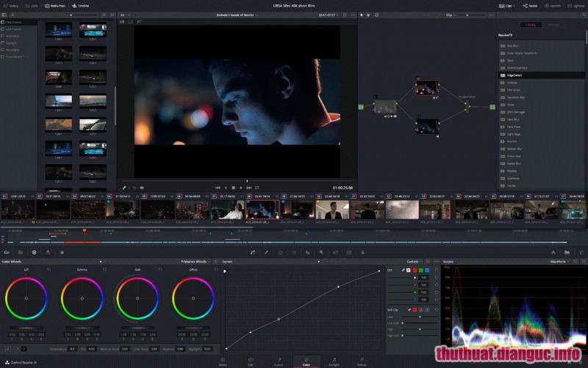
Task: Toggle the OpenFX panel
Action: coord(553,6)
